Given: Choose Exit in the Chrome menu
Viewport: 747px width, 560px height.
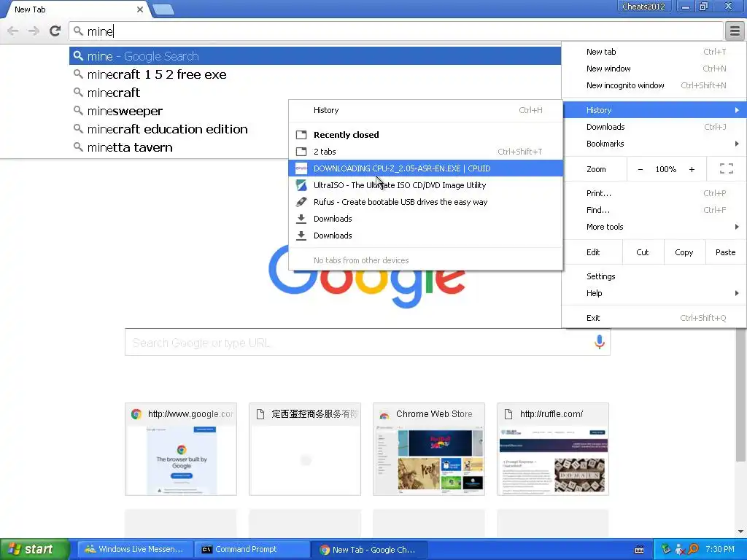Looking at the screenshot, I should coord(654,318).
